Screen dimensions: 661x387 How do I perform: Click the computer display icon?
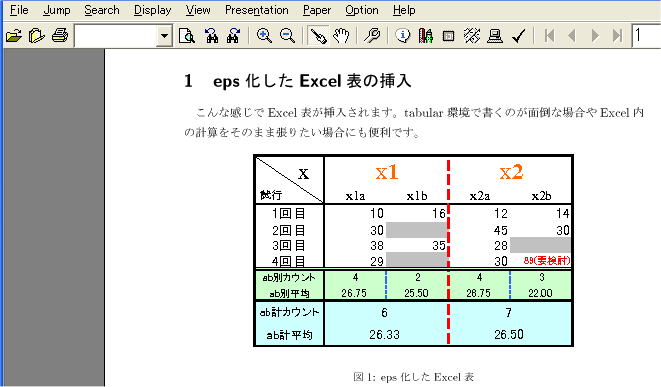pyautogui.click(x=495, y=35)
